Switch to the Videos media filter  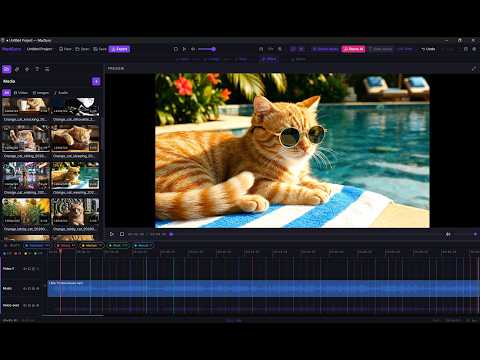click(x=21, y=93)
